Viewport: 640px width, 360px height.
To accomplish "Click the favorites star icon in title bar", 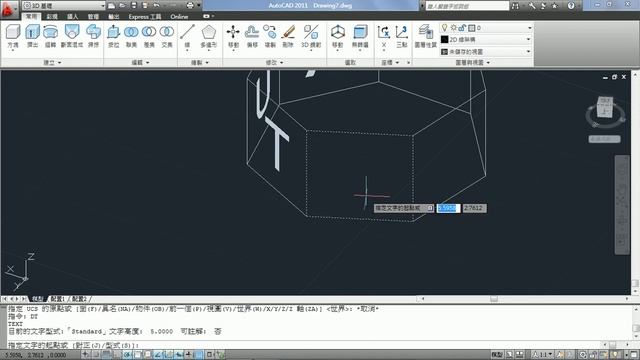I will coord(554,6).
